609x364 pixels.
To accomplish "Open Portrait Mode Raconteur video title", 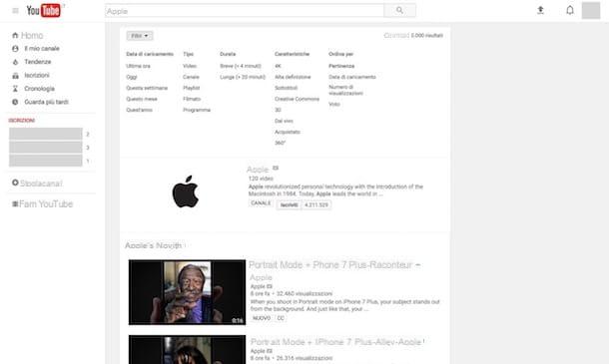I will tap(334, 271).
